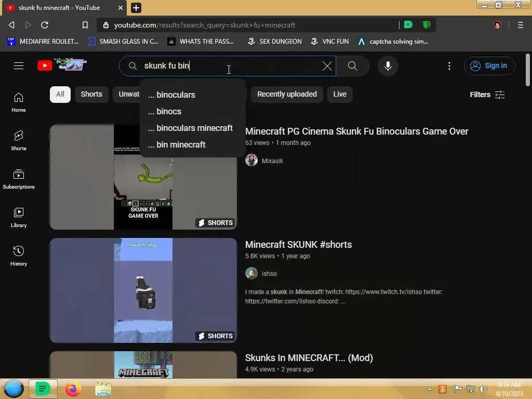Viewport: 532px width, 399px height.
Task: Click the YouTube logo
Action: (x=62, y=64)
